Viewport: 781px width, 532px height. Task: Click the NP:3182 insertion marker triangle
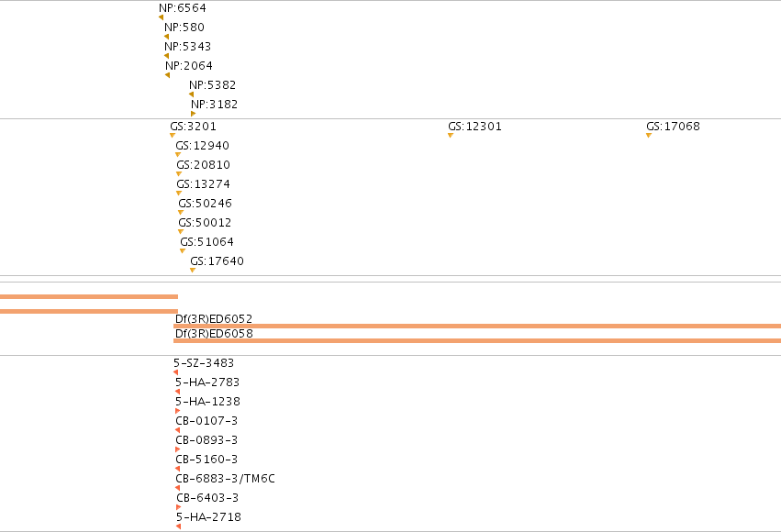tap(194, 114)
